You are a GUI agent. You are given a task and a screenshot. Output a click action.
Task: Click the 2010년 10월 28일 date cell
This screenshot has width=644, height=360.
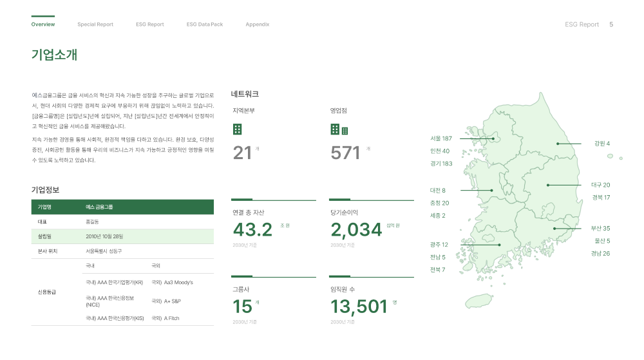104,236
